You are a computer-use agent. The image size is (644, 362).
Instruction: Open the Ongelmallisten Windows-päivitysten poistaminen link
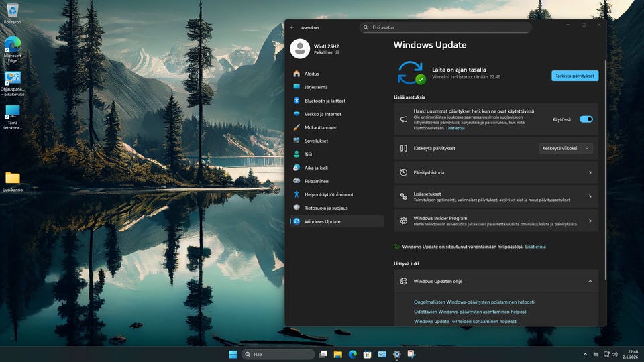(474, 302)
